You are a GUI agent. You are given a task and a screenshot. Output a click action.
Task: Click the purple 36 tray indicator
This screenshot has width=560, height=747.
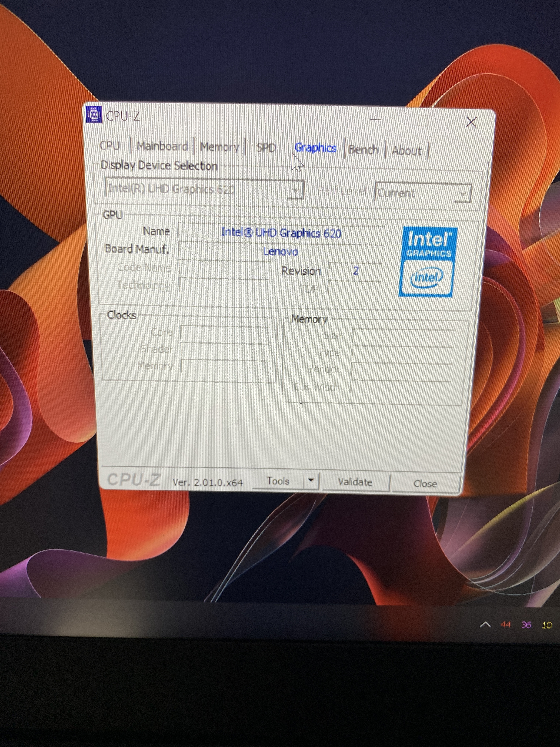(526, 625)
